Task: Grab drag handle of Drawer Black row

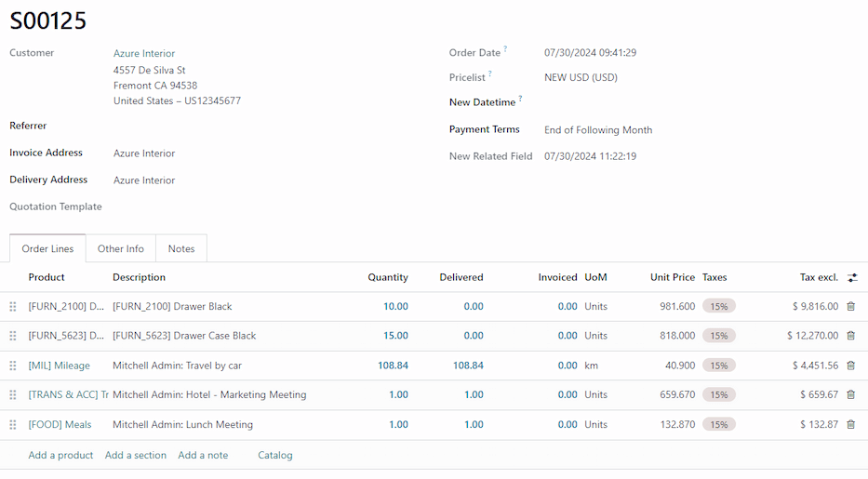Action: (x=13, y=306)
